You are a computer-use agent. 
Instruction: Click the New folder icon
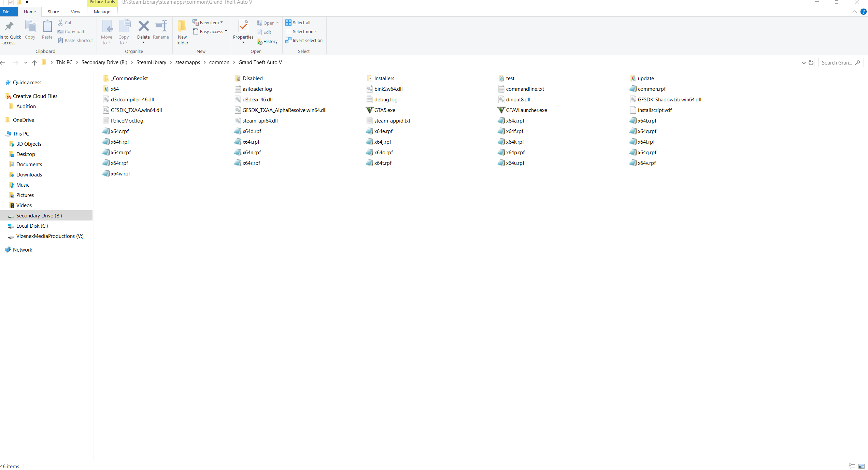click(182, 26)
